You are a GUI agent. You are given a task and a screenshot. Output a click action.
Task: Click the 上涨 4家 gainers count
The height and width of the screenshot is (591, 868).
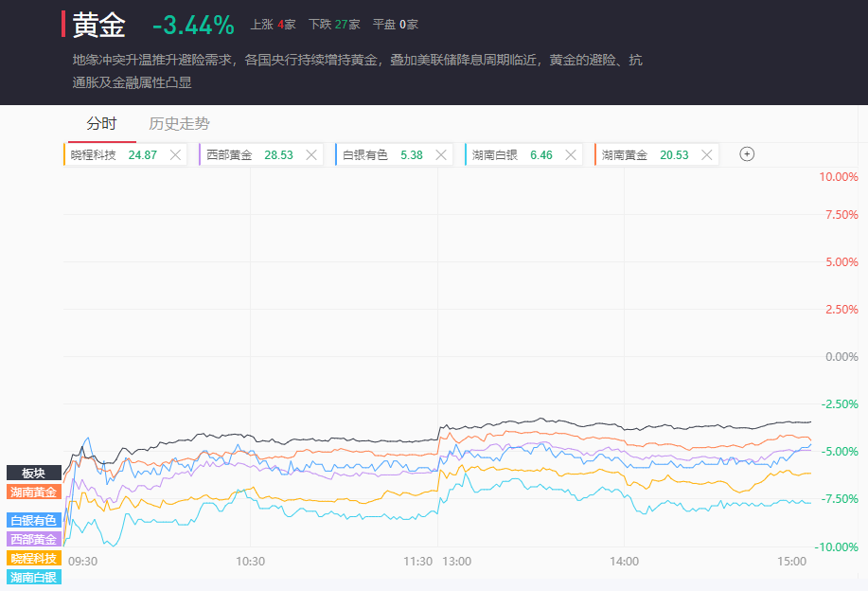pyautogui.click(x=274, y=25)
